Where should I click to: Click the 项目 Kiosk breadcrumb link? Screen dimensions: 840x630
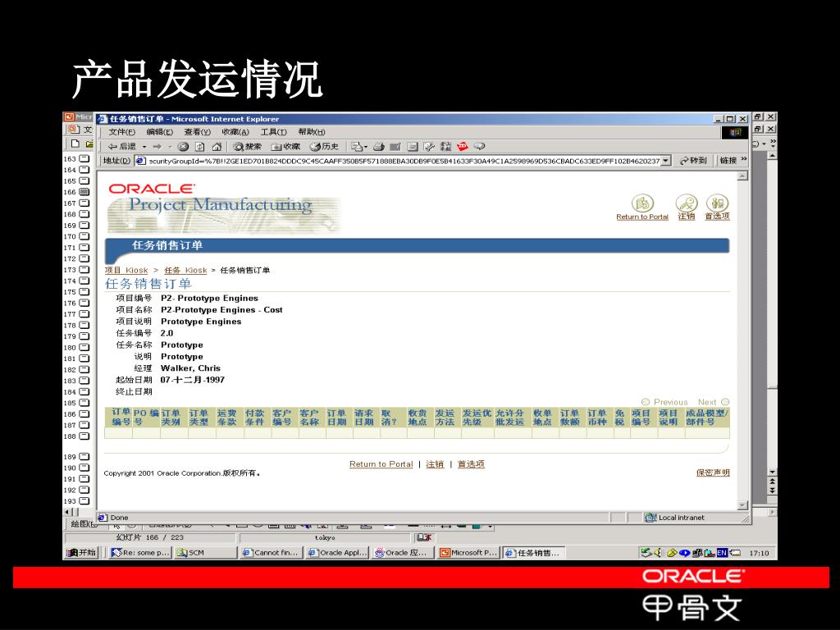click(x=126, y=271)
